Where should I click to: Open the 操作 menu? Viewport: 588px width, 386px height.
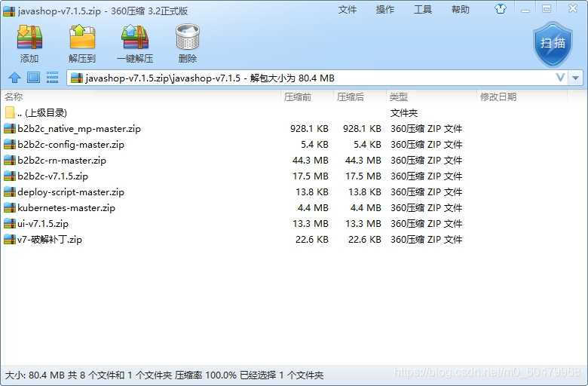click(384, 10)
